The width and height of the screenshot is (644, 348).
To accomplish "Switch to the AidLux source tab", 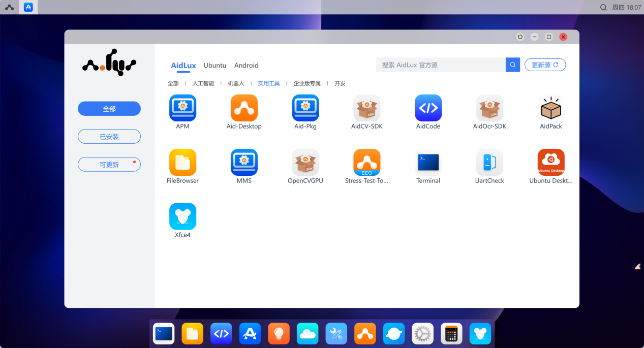I will [x=183, y=66].
